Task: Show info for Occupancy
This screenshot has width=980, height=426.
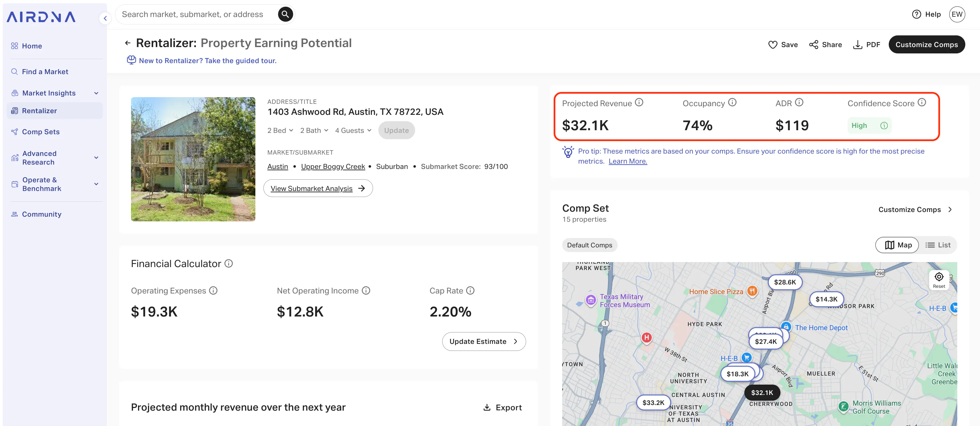Action: (732, 102)
